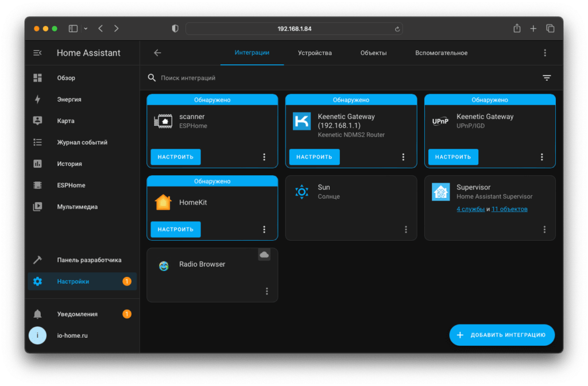The width and height of the screenshot is (588, 386).
Task: Expand the Safari sidebar dropdown chevron
Action: (86, 29)
